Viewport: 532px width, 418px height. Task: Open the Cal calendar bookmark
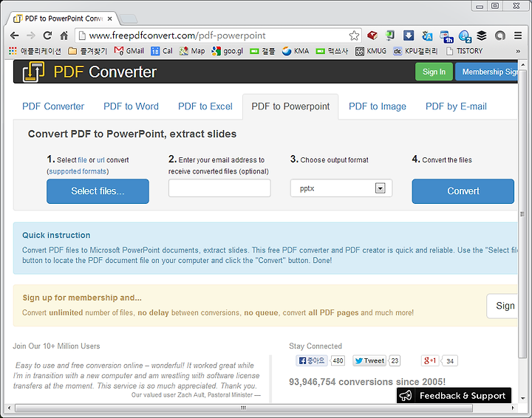pos(162,51)
